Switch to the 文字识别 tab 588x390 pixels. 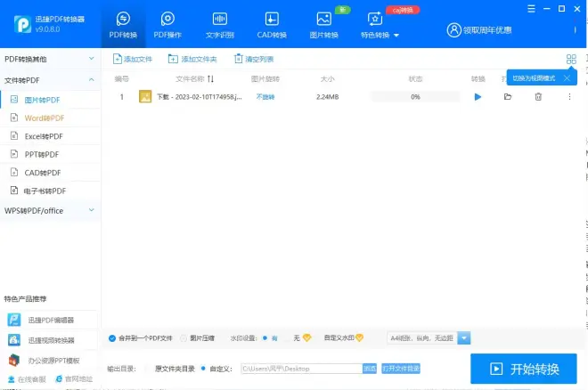point(219,24)
